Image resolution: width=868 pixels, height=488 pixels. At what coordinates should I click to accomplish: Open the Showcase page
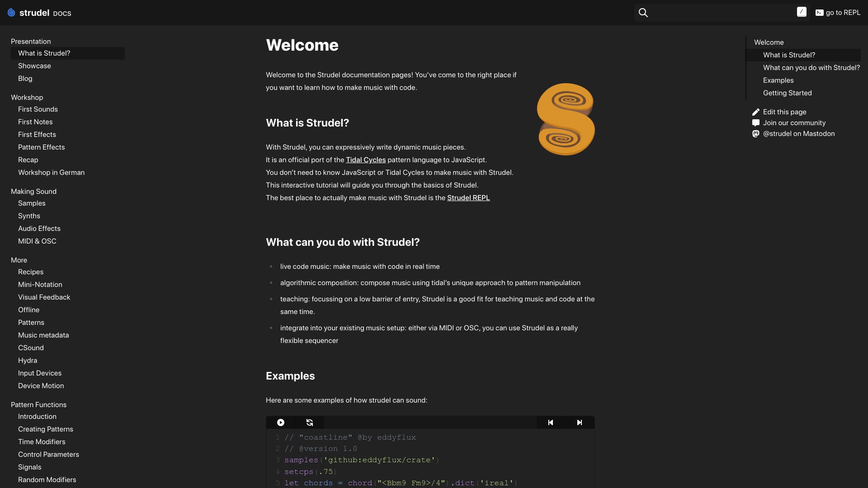34,66
